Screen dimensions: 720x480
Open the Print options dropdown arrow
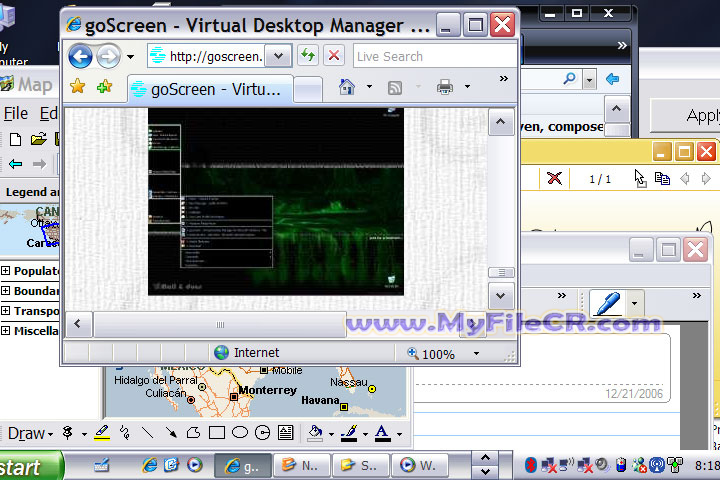[467, 86]
